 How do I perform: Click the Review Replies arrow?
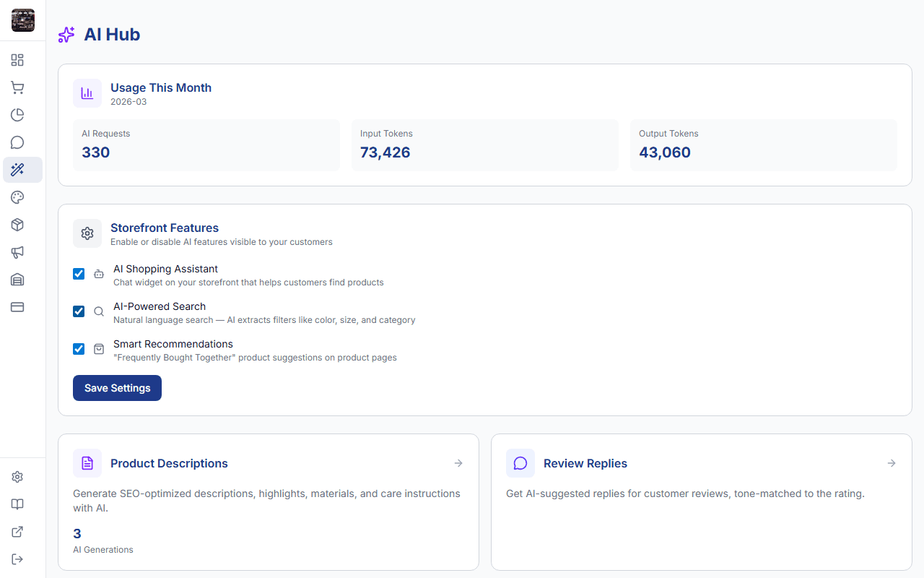(892, 463)
